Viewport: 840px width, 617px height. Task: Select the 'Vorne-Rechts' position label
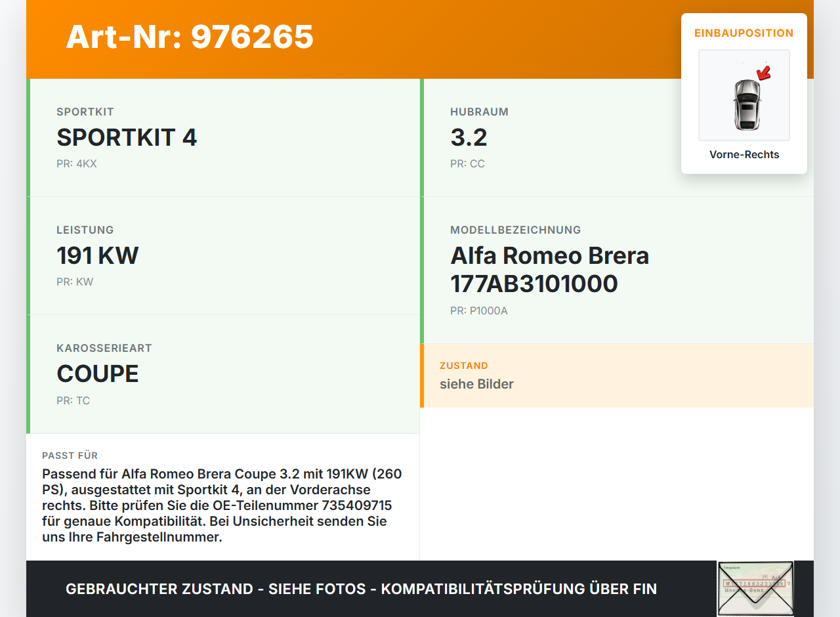[744, 154]
